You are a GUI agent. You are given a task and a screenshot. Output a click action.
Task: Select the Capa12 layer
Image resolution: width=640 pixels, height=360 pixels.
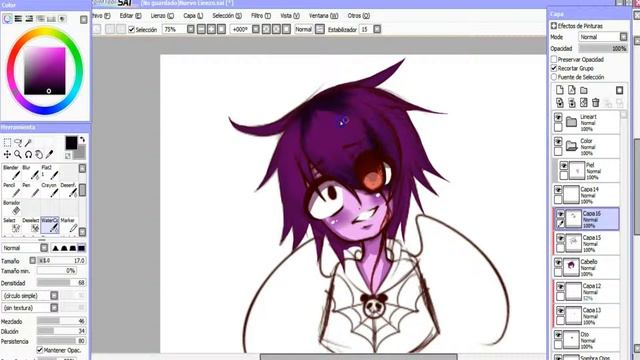point(587,291)
